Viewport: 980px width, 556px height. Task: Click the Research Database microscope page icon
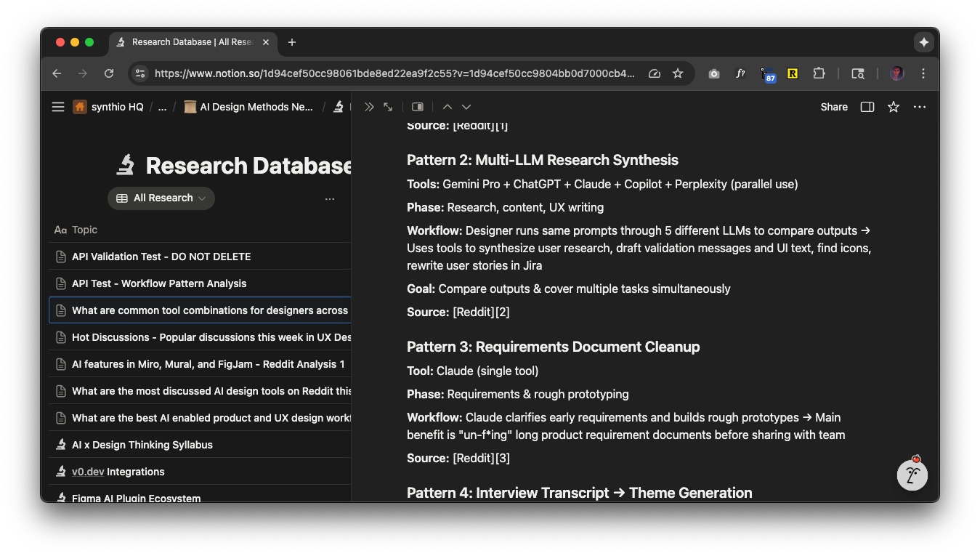[126, 165]
